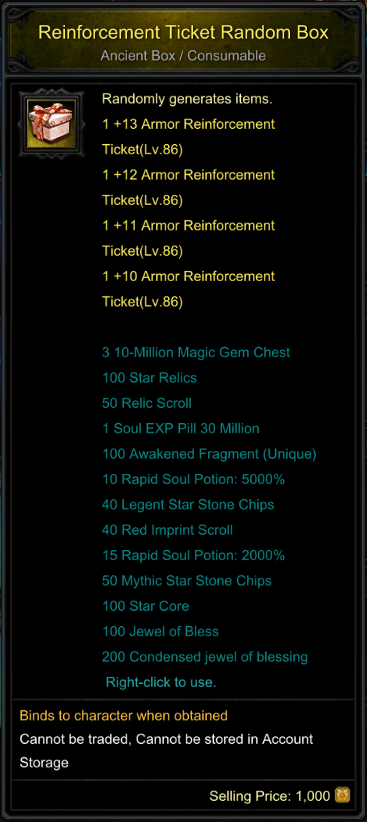Click the Binds to character when obtained text
The image size is (367, 822).
pos(124,715)
